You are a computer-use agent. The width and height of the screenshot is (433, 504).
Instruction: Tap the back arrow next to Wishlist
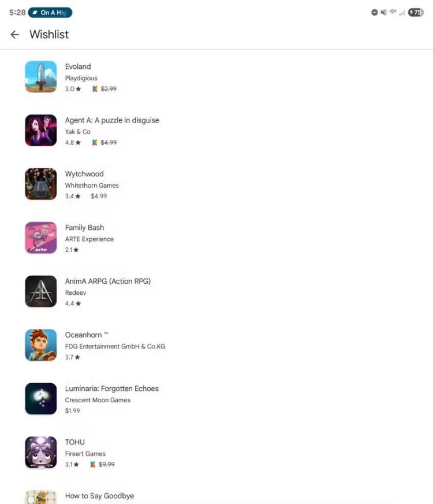click(x=15, y=35)
